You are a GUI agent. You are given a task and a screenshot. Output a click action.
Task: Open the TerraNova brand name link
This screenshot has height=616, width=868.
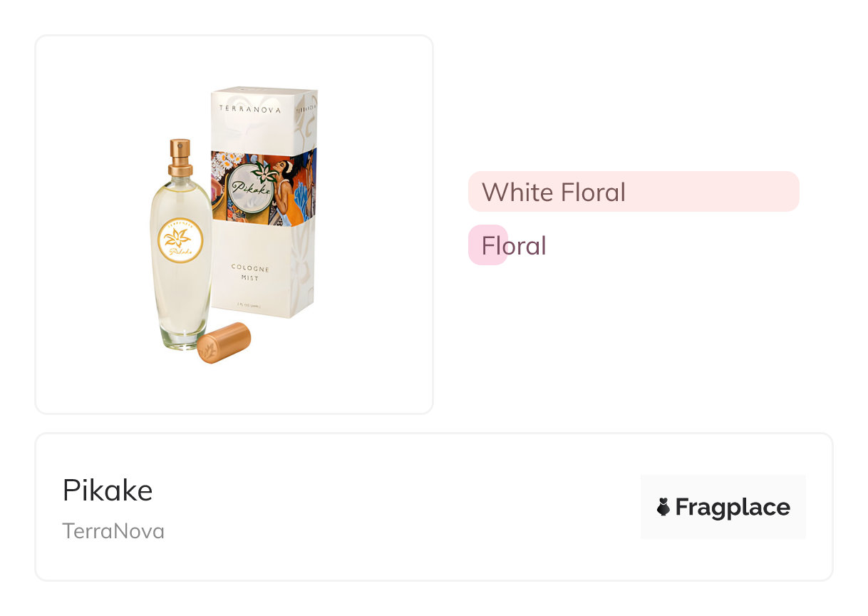tap(113, 531)
